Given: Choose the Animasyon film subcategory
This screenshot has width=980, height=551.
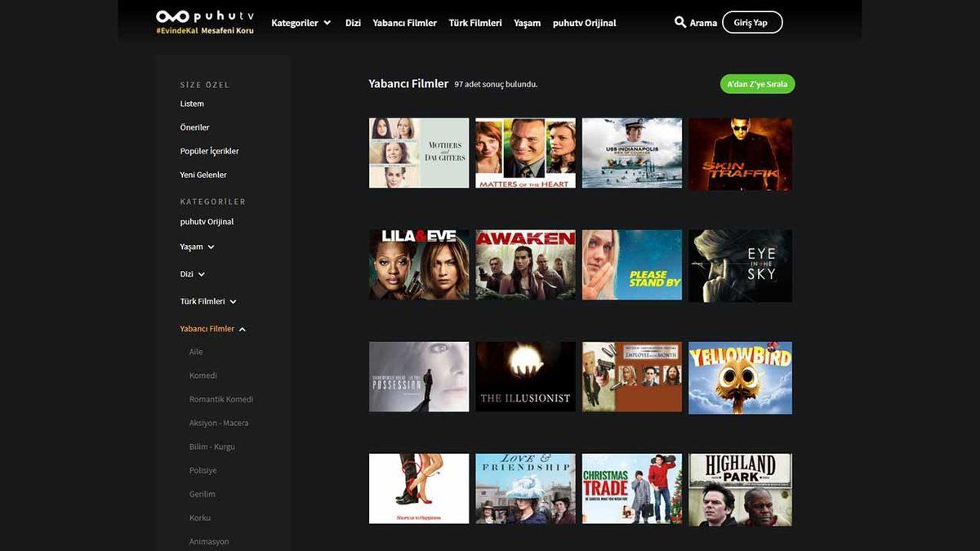Looking at the screenshot, I should click(208, 541).
